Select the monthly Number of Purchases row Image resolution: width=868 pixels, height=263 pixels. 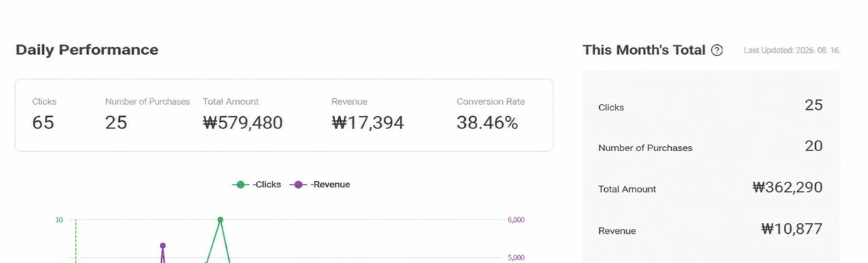(x=710, y=147)
